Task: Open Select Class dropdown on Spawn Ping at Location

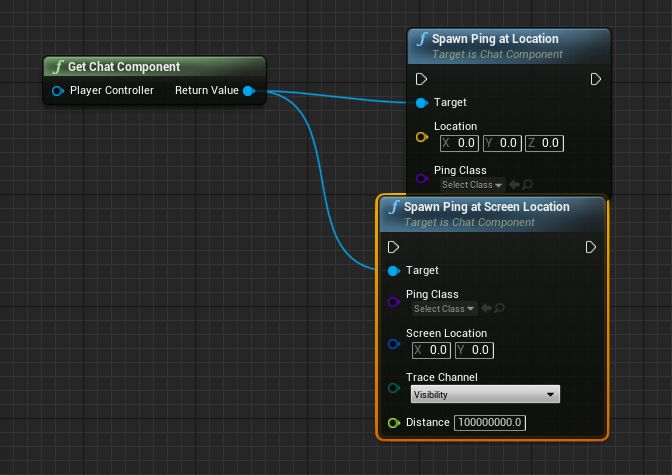Action: click(x=472, y=185)
